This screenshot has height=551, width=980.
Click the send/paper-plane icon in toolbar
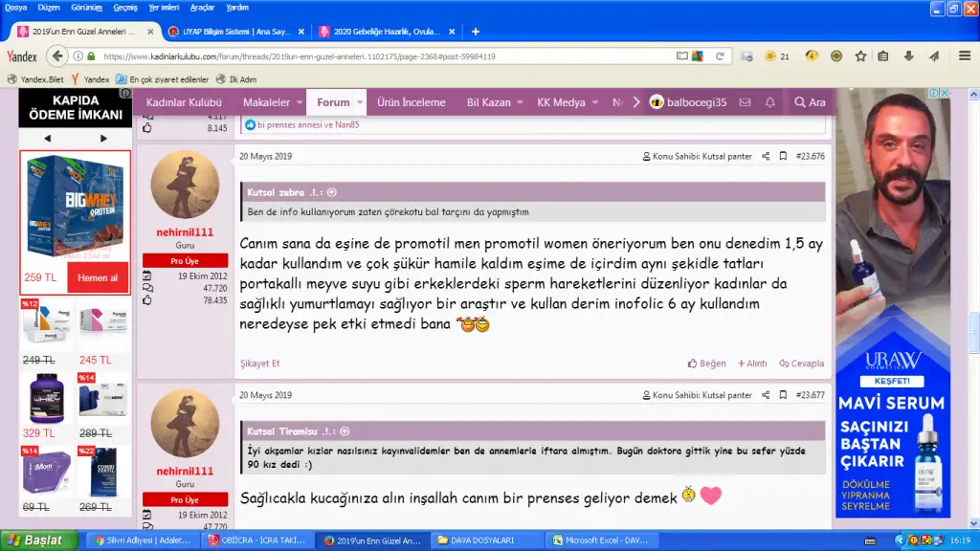[934, 56]
